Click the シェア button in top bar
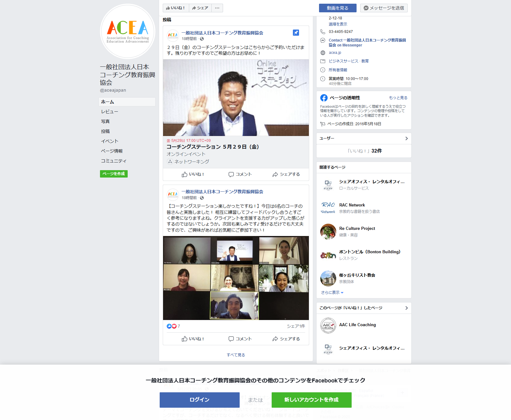This screenshot has width=511, height=420. click(200, 8)
